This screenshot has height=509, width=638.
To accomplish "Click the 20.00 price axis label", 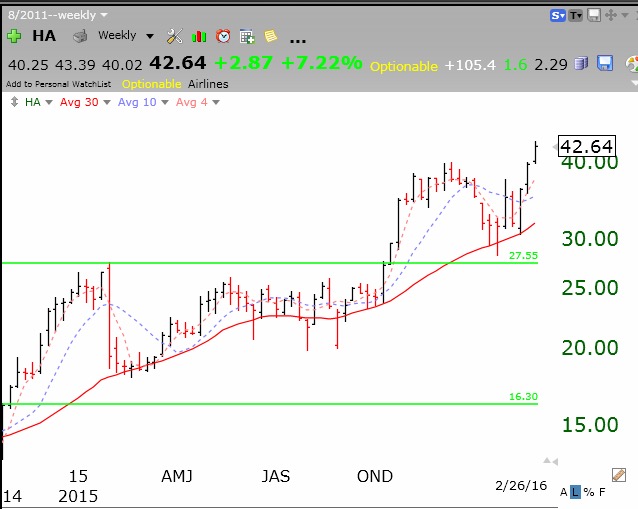I will [590, 348].
